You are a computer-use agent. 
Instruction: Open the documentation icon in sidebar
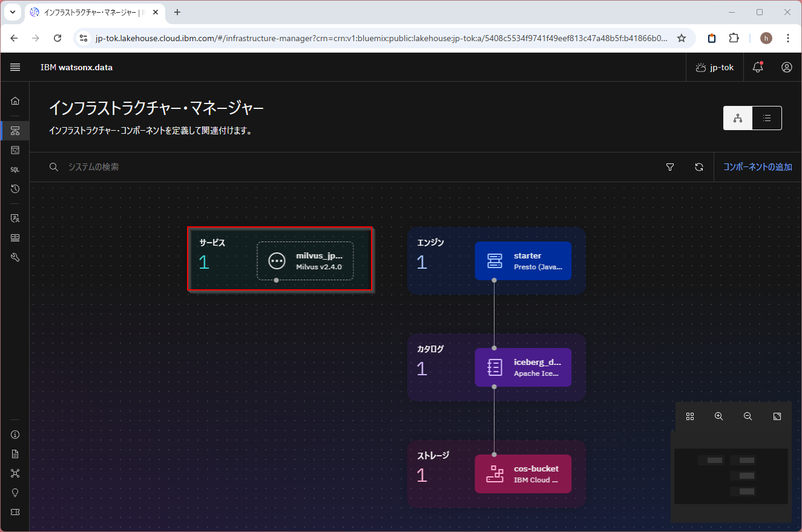[15, 453]
